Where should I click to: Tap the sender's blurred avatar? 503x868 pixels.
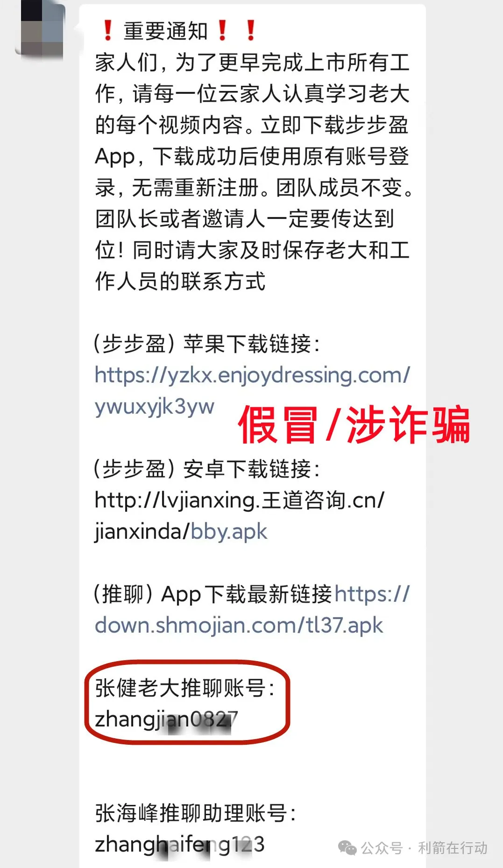point(41,29)
